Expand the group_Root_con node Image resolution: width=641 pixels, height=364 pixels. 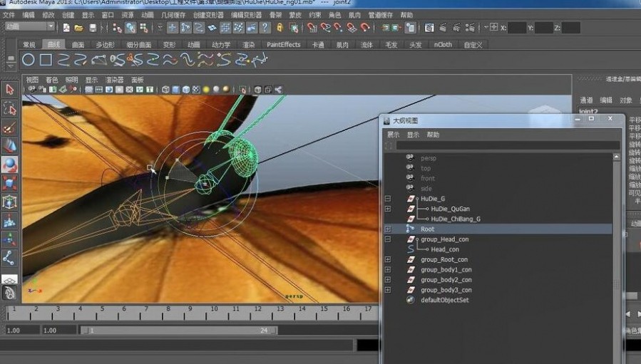coord(388,259)
